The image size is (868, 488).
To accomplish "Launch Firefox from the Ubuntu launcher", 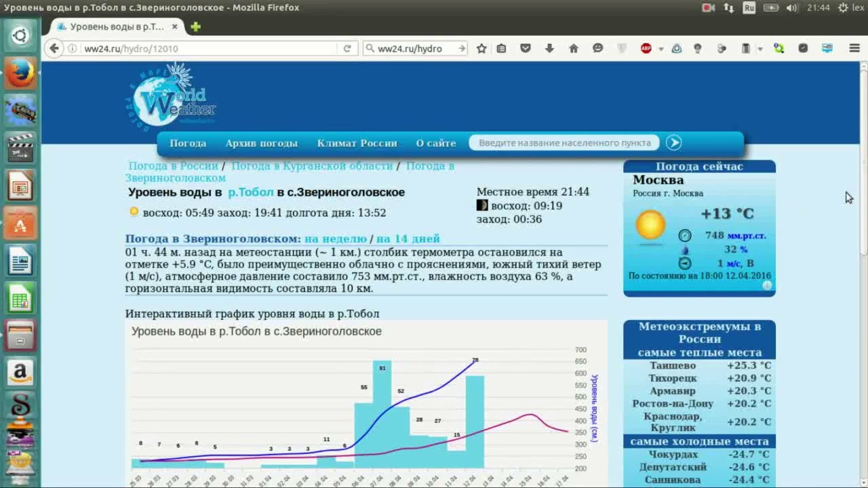I will (x=20, y=73).
